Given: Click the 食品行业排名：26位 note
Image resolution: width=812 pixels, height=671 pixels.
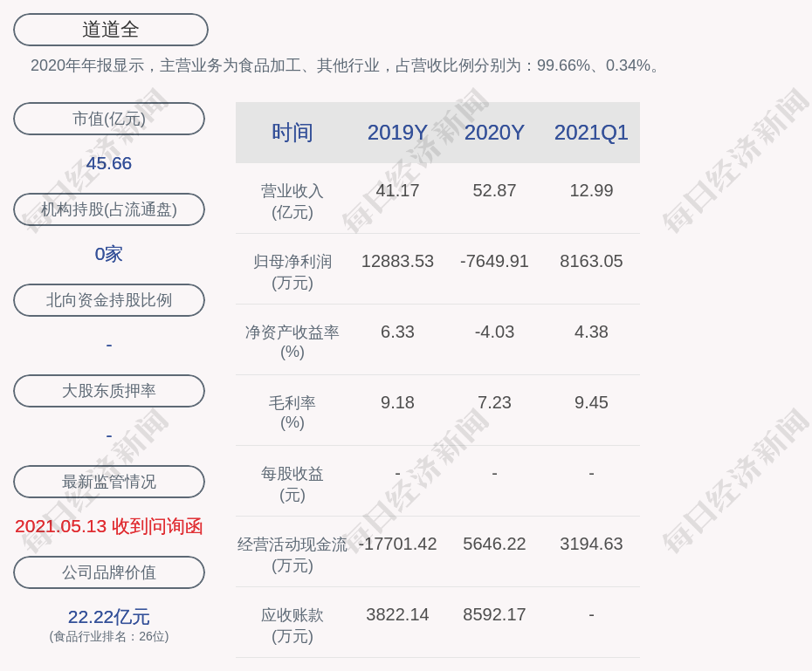Looking at the screenshot, I should coord(109,636).
